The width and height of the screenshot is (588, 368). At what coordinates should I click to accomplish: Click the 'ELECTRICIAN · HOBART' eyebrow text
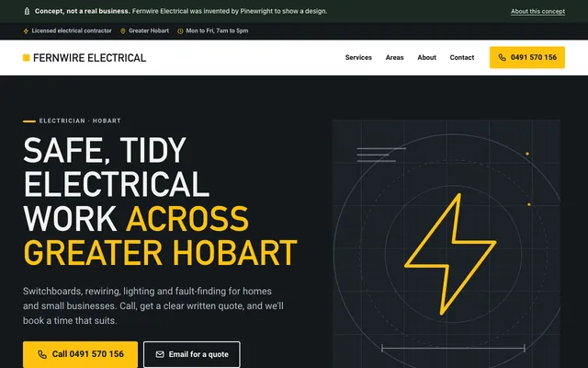(80, 121)
